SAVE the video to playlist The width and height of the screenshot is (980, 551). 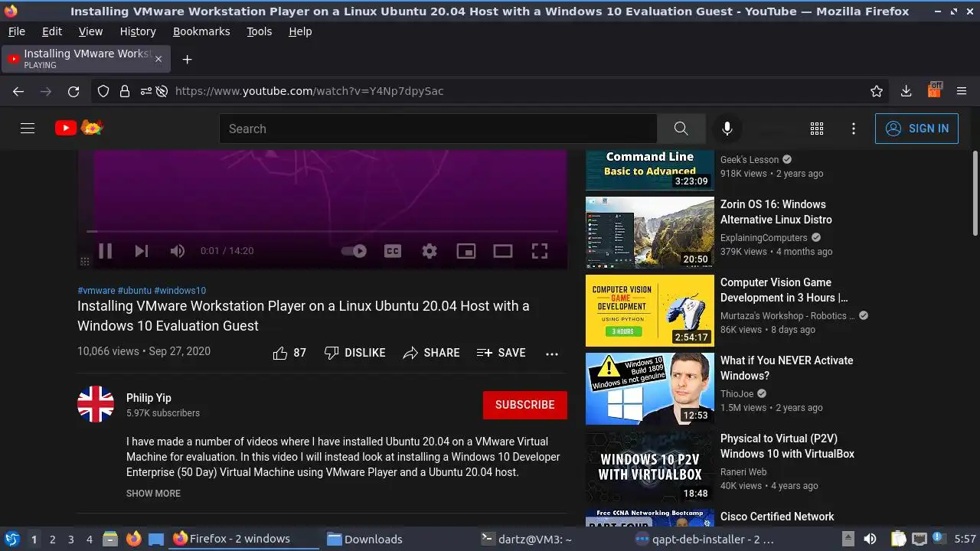[501, 353]
